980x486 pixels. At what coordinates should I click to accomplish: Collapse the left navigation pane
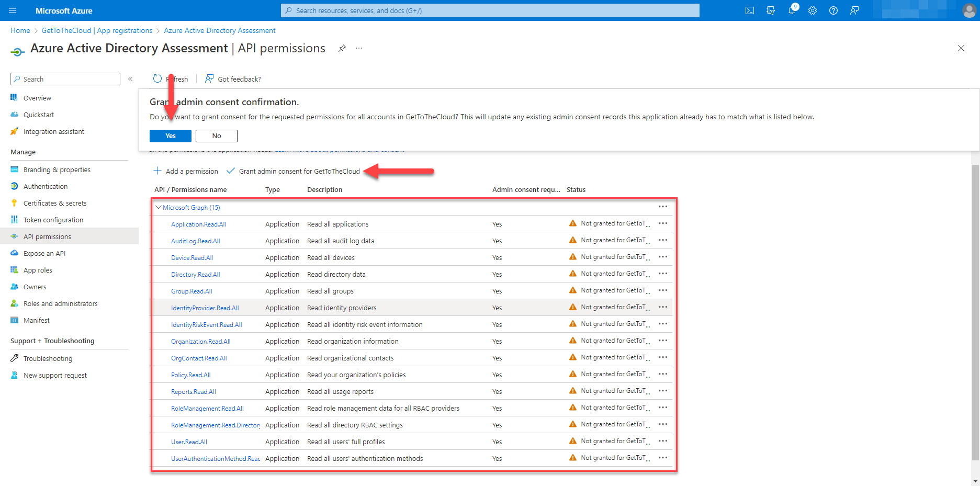pyautogui.click(x=130, y=78)
